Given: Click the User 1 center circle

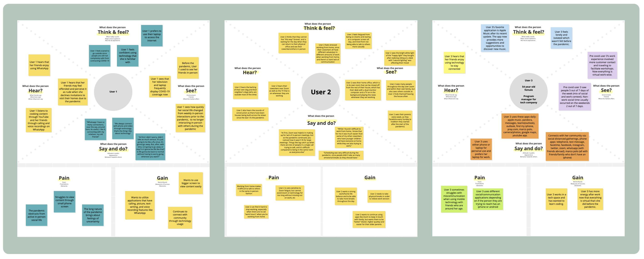Looking at the screenshot, I should click(x=113, y=92).
